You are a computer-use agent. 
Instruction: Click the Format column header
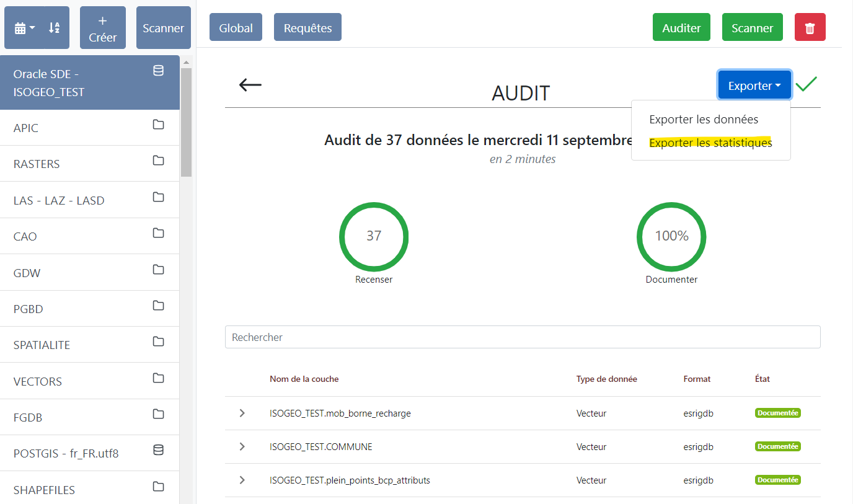point(697,379)
